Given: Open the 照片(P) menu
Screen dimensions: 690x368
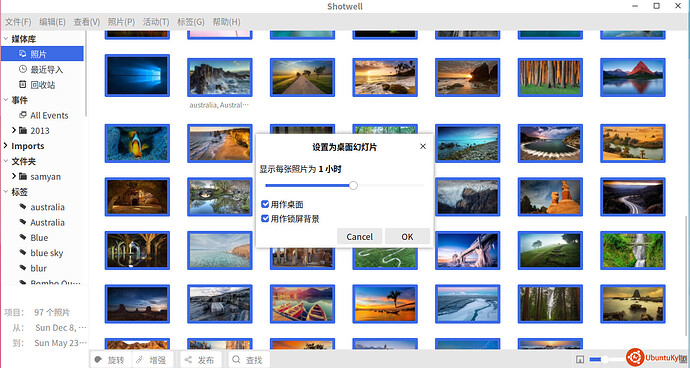Looking at the screenshot, I should point(121,22).
